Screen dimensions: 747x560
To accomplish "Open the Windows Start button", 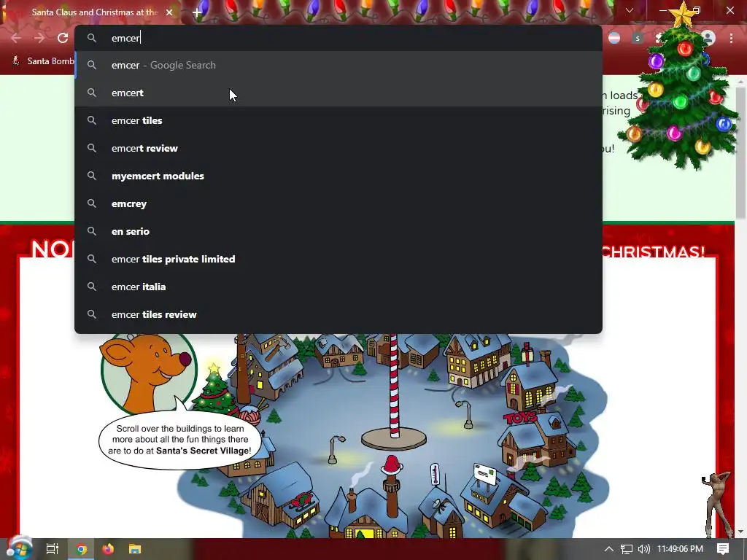I will click(x=19, y=548).
